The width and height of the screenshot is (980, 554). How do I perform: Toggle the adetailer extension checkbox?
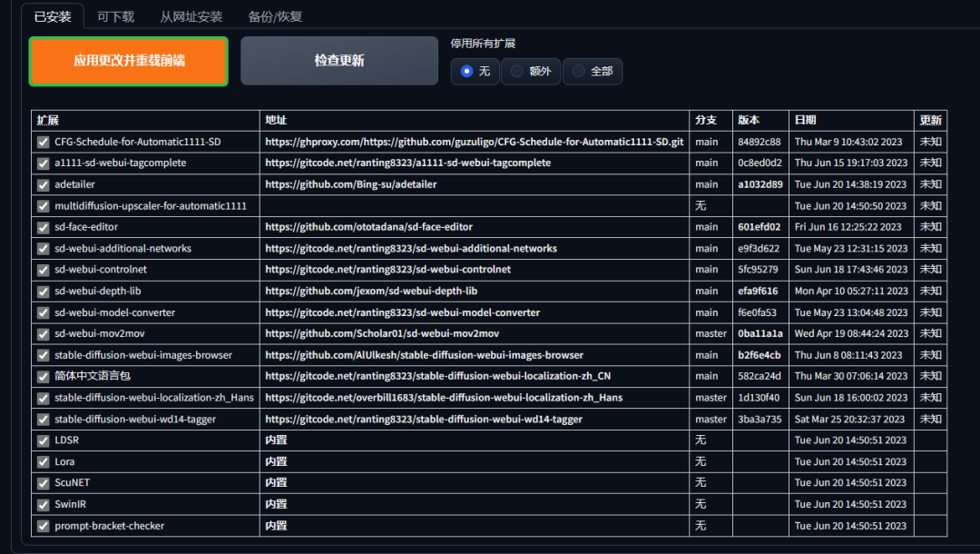click(x=44, y=185)
